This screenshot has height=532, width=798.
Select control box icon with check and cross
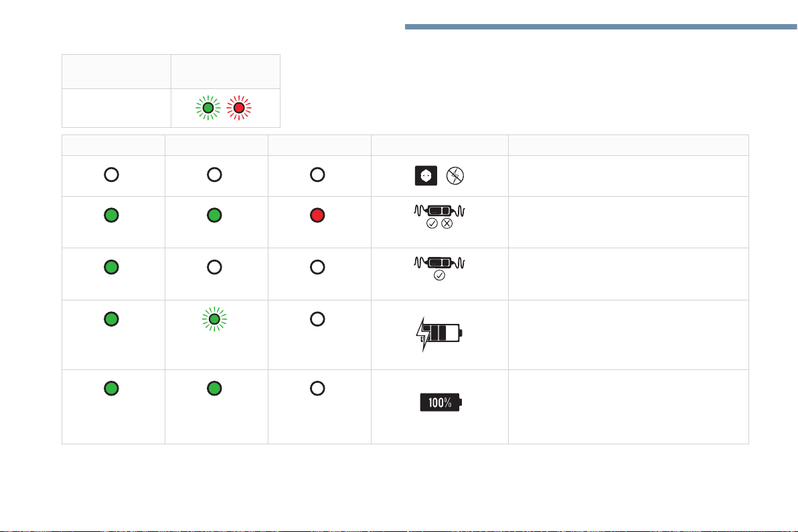click(x=439, y=216)
